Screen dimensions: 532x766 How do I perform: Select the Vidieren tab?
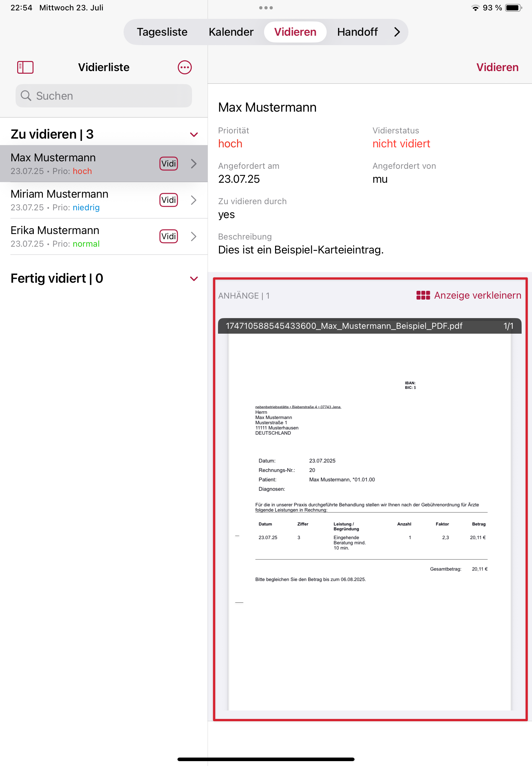click(x=295, y=32)
